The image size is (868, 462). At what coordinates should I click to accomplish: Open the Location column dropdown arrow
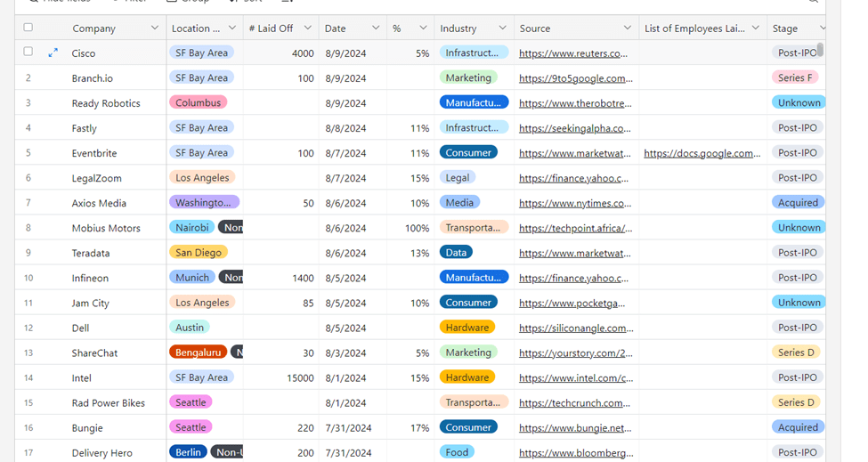point(232,28)
